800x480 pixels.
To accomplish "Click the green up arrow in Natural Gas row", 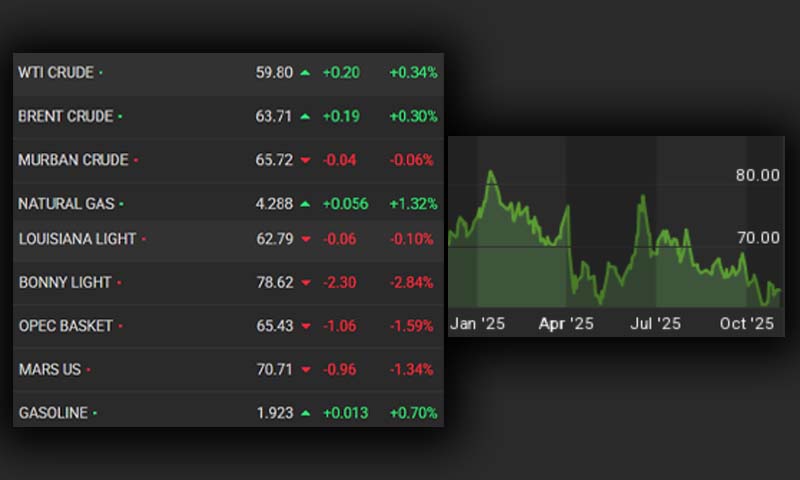I will [305, 204].
